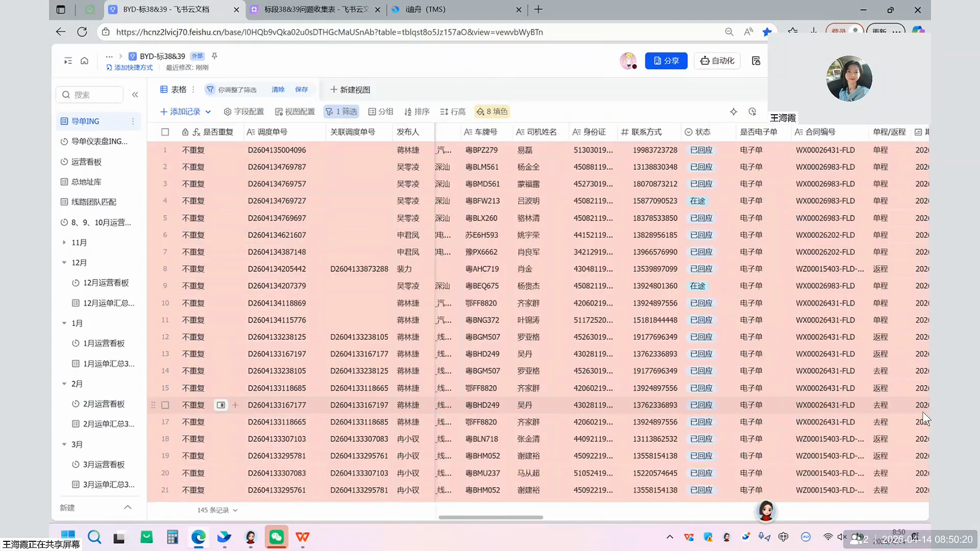Screen dimensions: 980x551
Task: Click the 1 筛选 filter tool
Action: (x=341, y=111)
